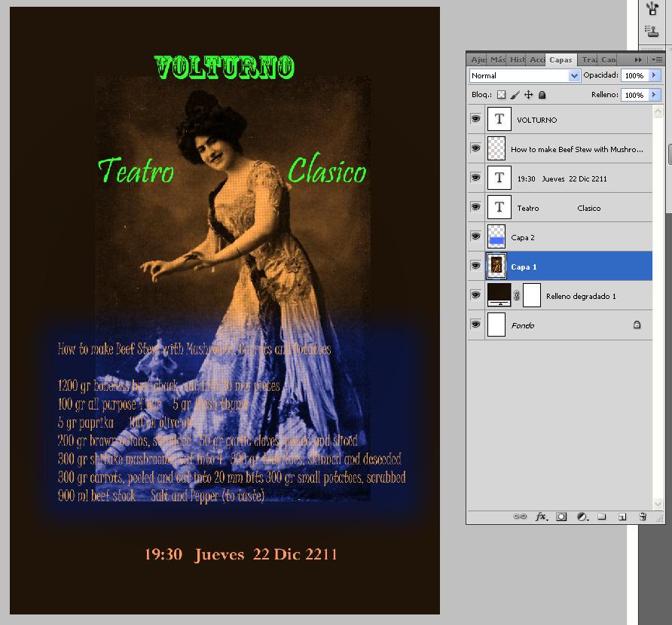Expand the Opacidad slider arrow

654,75
